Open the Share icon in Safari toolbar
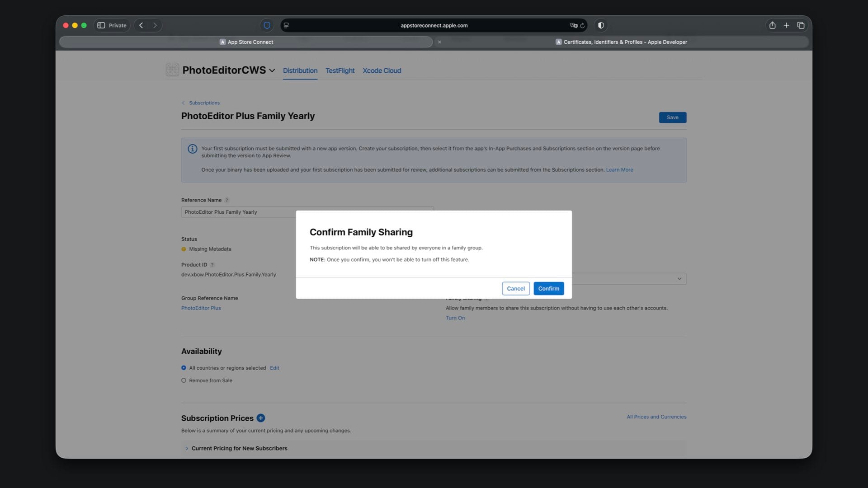Viewport: 868px width, 488px height. tap(772, 25)
